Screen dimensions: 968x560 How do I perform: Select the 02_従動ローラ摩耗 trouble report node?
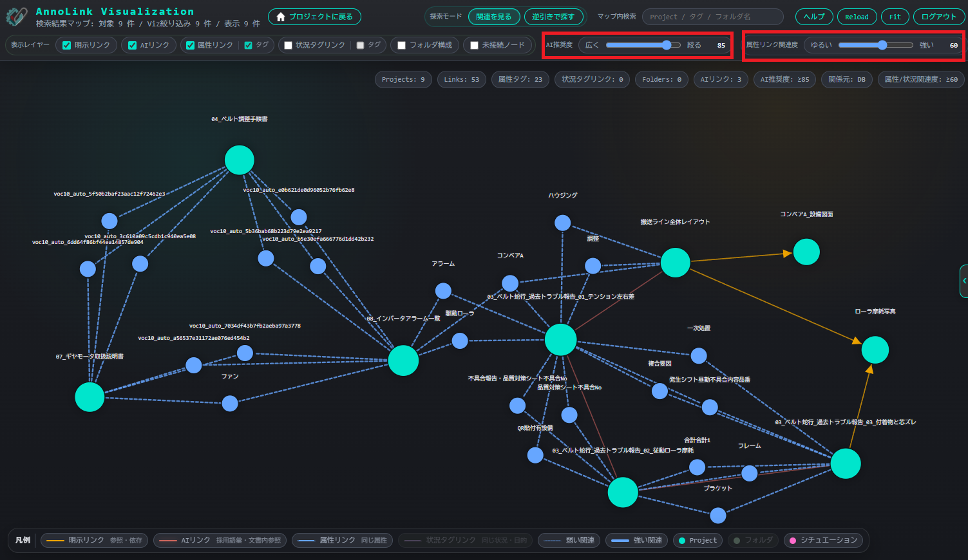(x=623, y=492)
